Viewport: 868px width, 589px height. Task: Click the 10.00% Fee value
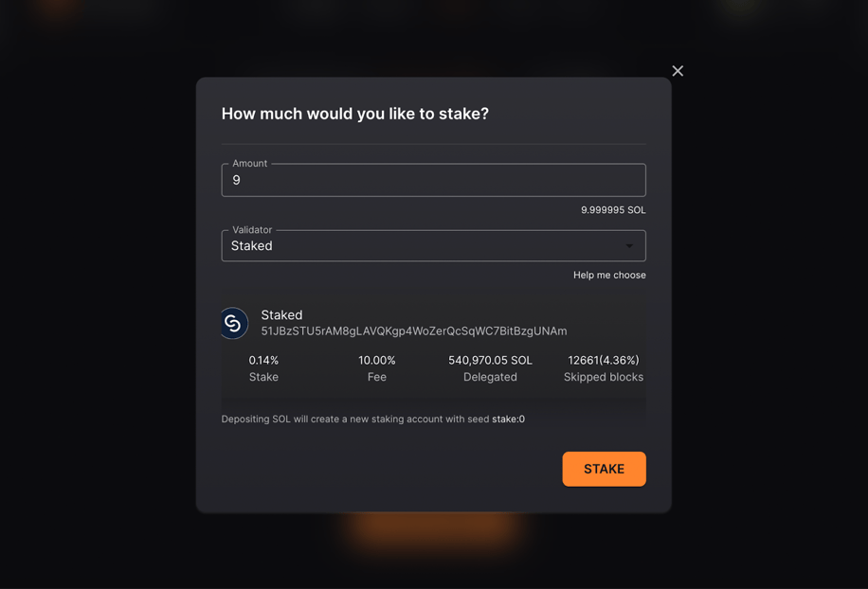pyautogui.click(x=377, y=361)
